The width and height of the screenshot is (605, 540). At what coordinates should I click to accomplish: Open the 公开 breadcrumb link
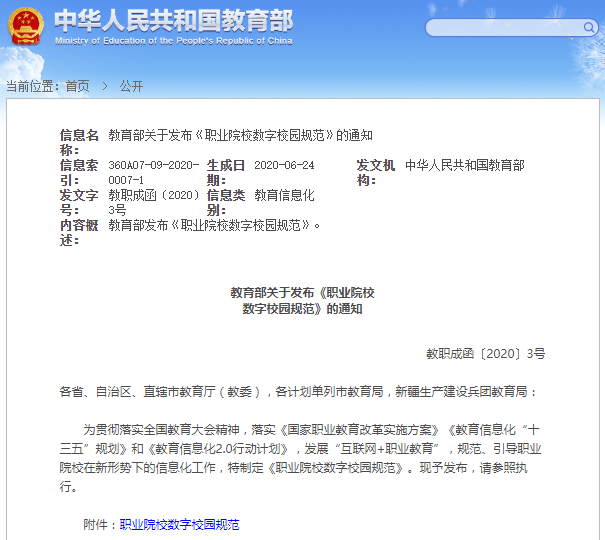click(131, 87)
